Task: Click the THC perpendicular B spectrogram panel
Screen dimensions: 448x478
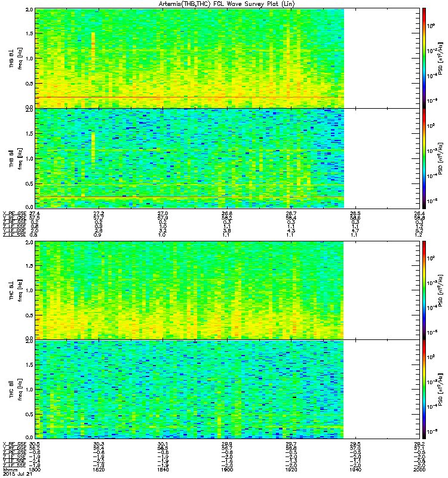Action: tap(228, 290)
